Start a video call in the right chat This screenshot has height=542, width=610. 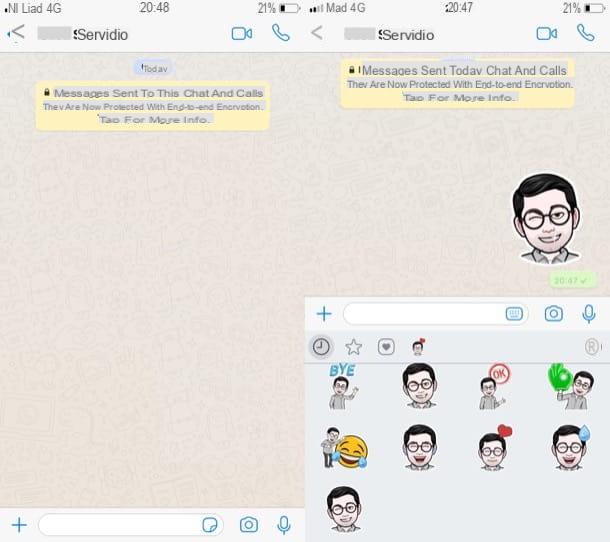[x=547, y=34]
